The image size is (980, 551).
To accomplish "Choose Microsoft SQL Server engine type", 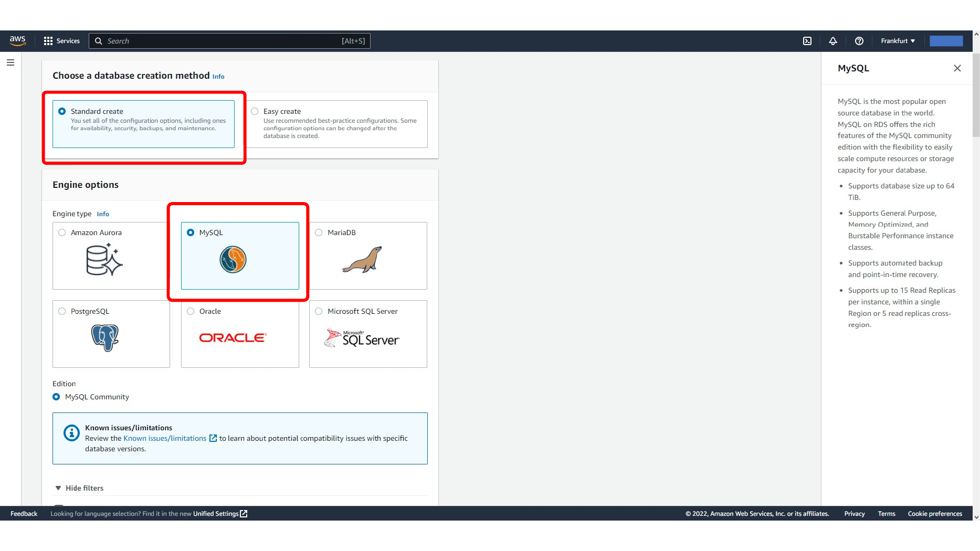I will pos(319,311).
